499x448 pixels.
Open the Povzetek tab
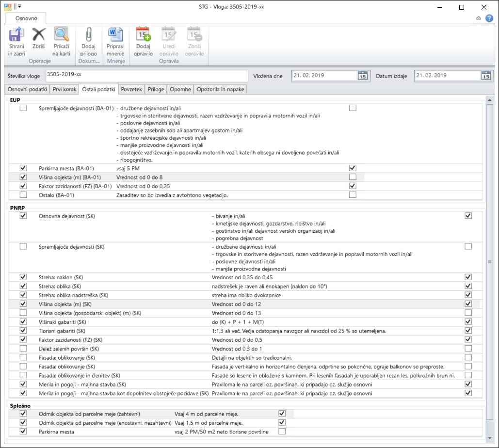tap(131, 89)
